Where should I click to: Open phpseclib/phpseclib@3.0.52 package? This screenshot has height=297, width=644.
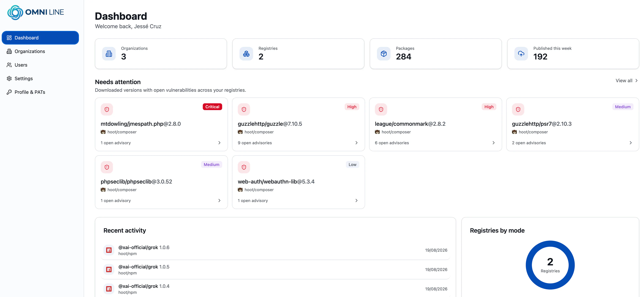pyautogui.click(x=136, y=182)
